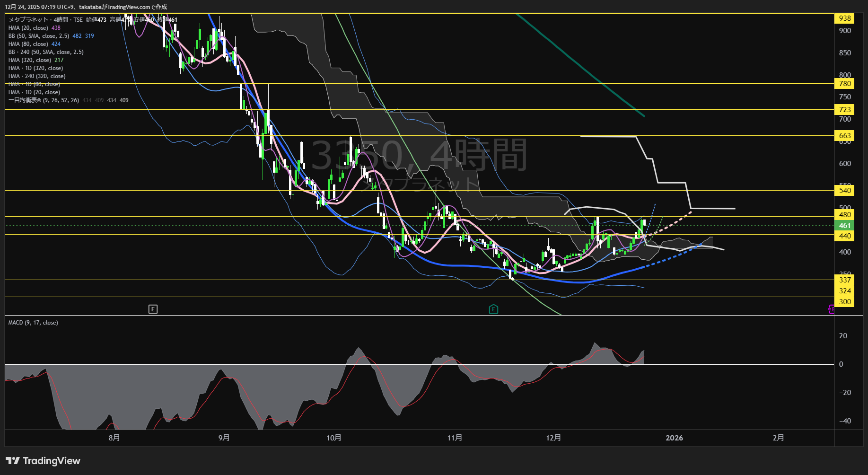Click the magenta marker icon at chart's right edge
The width and height of the screenshot is (868, 475).
(831, 309)
